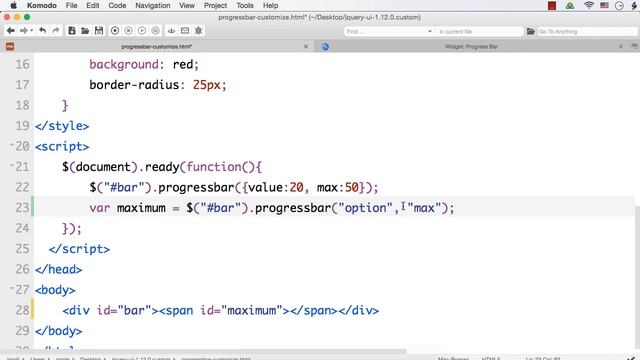Close the Widget: Progress Bar tab
640x360 pixels.
(621, 47)
